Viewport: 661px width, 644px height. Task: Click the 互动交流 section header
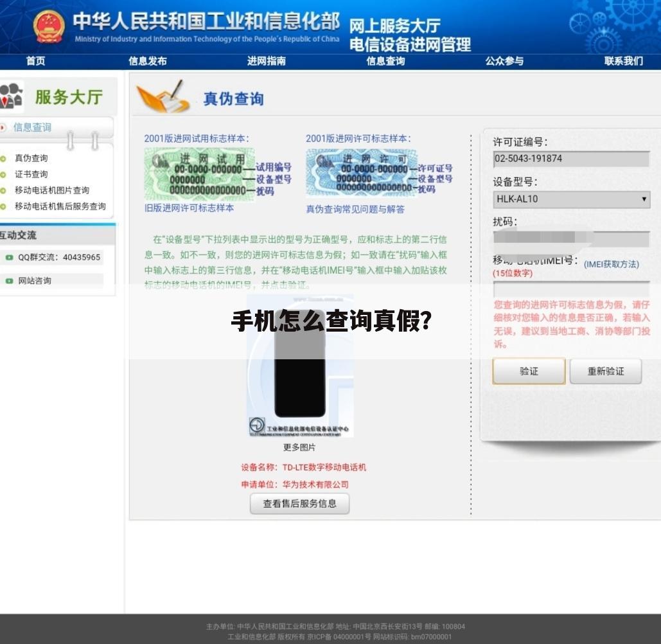[x=18, y=235]
